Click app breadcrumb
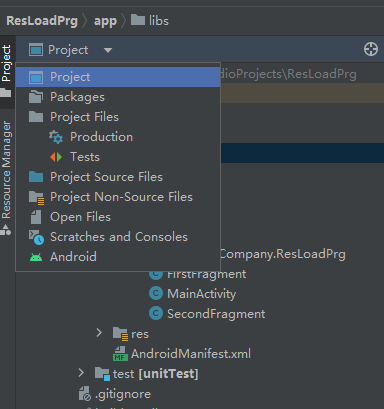The height and width of the screenshot is (409, 384). click(105, 21)
